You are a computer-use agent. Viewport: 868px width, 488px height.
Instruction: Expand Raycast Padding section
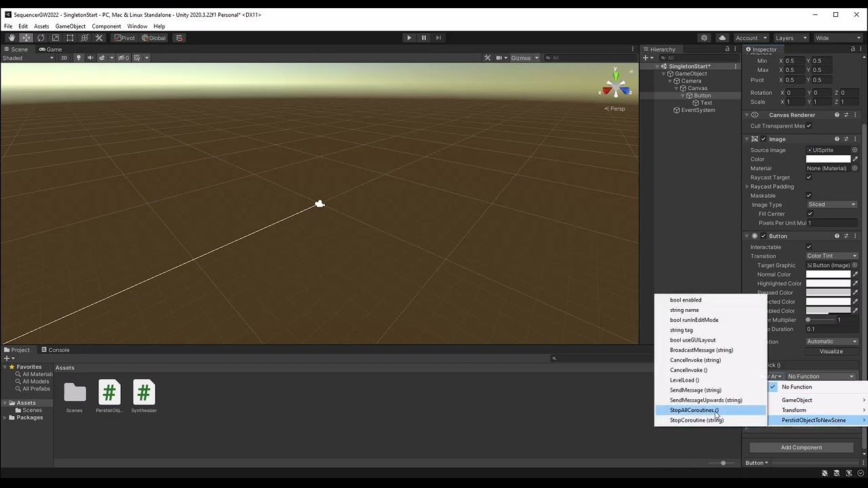[747, 186]
